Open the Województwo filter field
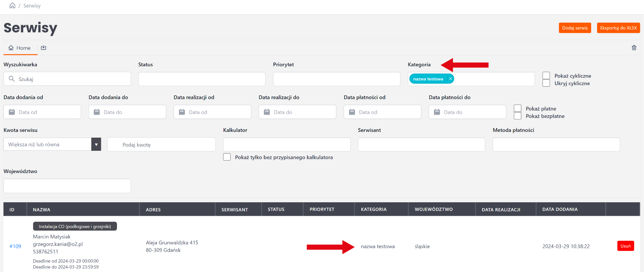The image size is (644, 272). click(67, 186)
